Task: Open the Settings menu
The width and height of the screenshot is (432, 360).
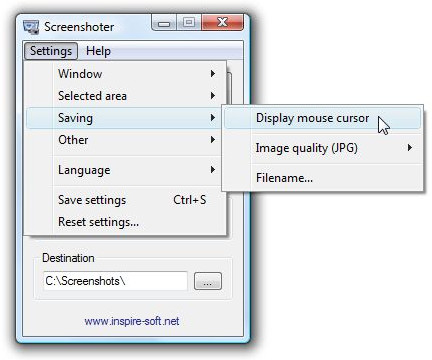Action: click(51, 51)
